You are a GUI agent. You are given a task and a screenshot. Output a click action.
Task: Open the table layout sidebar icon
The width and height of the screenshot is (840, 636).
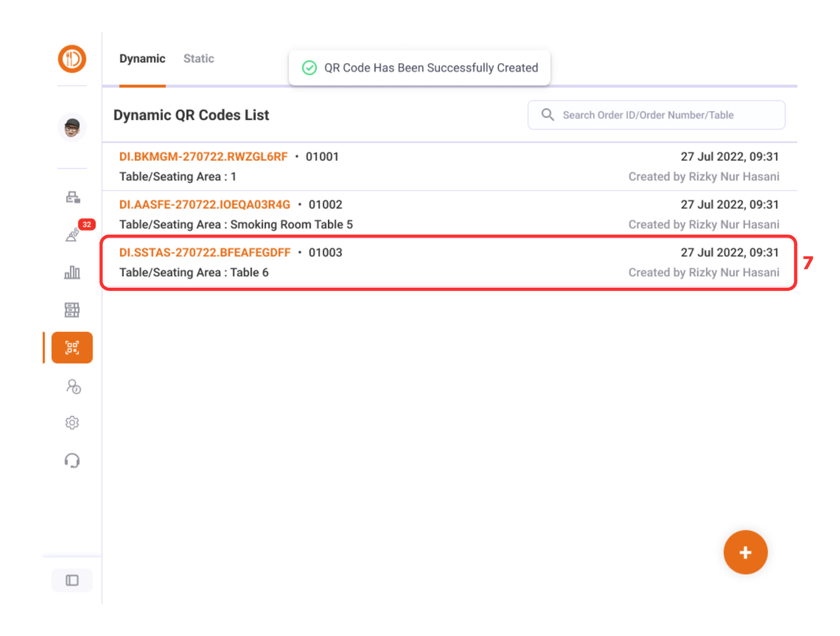click(72, 310)
